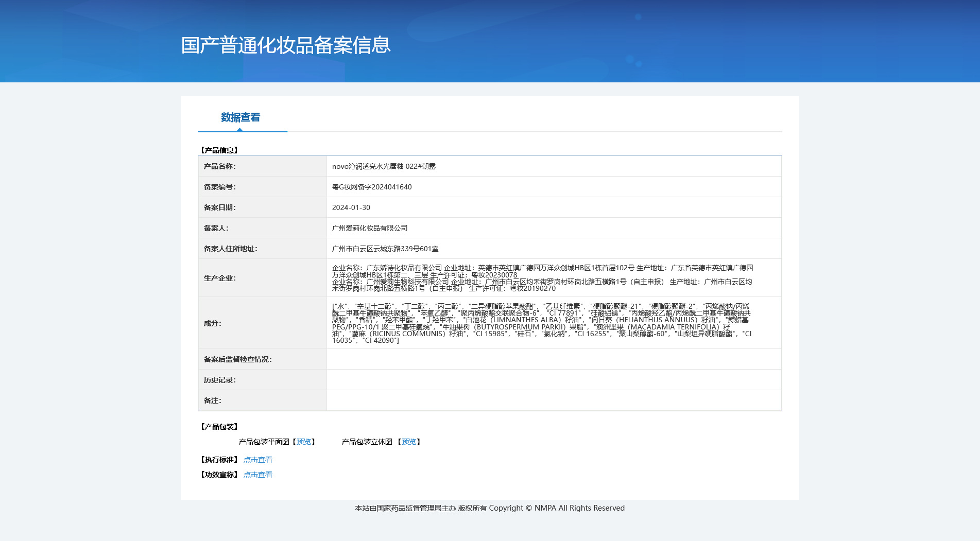This screenshot has width=980, height=541.
Task: Open the 数据查看 tab
Action: (x=240, y=117)
